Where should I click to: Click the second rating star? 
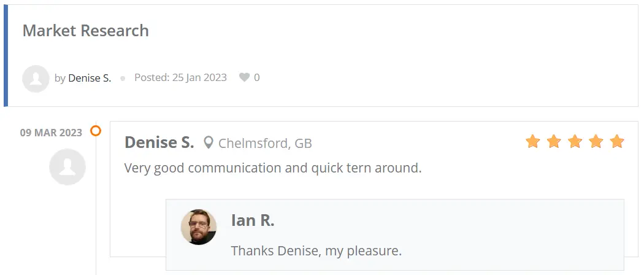554,141
